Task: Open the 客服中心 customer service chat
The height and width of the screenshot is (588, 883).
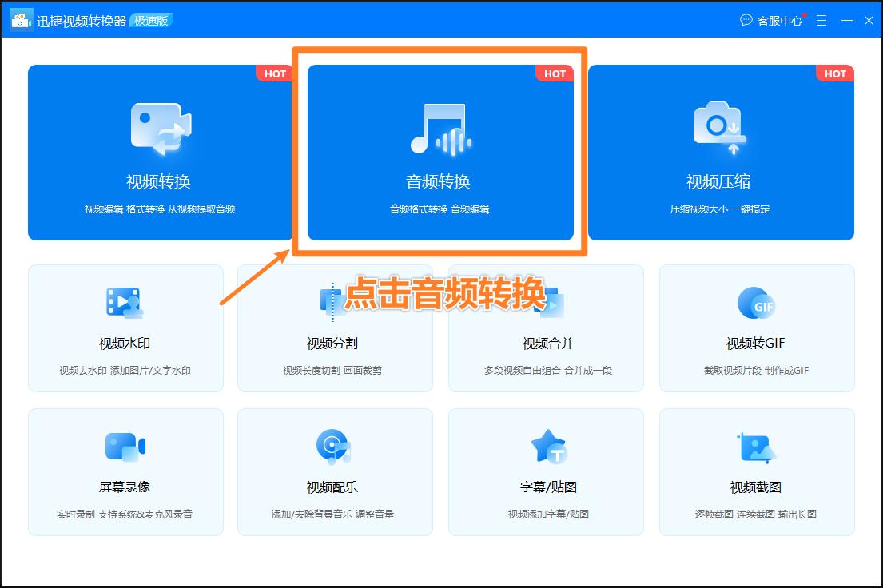Action: (x=779, y=21)
